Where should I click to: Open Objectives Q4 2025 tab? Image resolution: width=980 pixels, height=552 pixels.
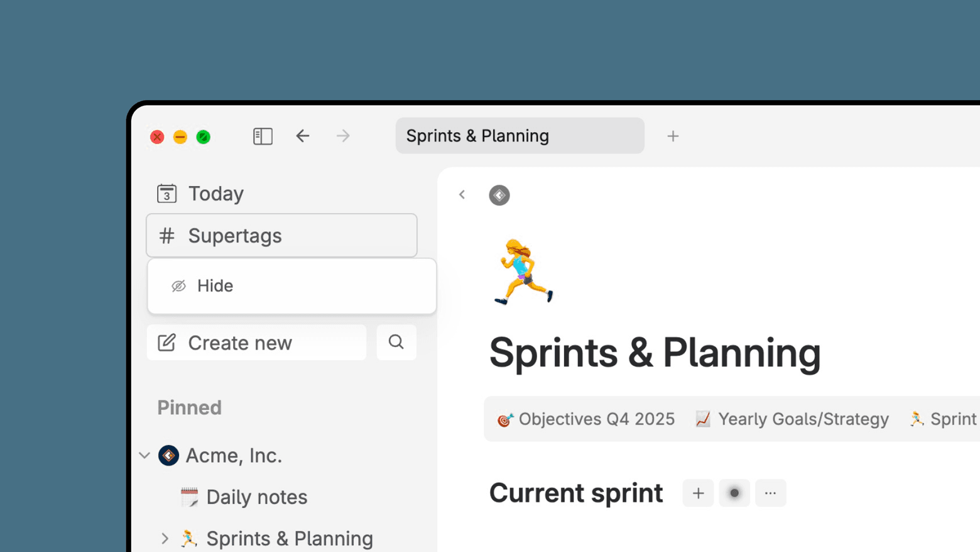click(585, 419)
